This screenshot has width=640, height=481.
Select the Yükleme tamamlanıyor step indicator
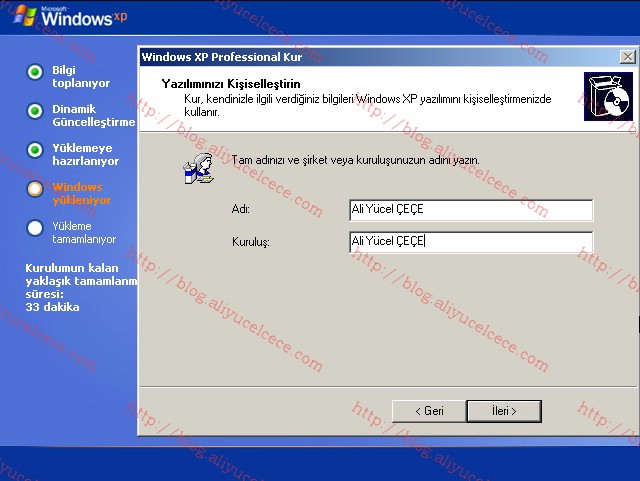(35, 228)
